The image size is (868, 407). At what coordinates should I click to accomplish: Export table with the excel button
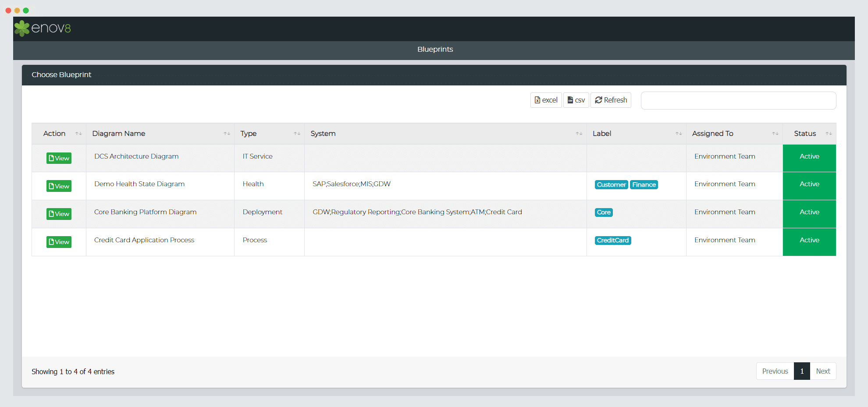[x=546, y=100]
